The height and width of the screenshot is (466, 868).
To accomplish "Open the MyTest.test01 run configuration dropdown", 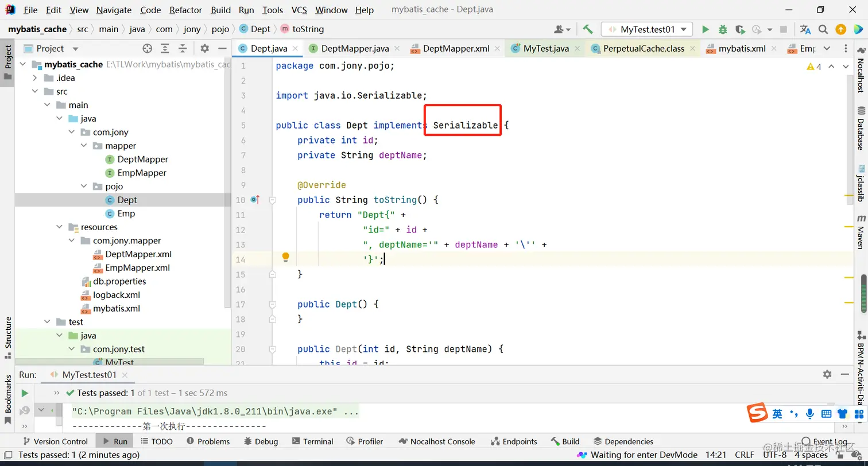I will click(647, 29).
